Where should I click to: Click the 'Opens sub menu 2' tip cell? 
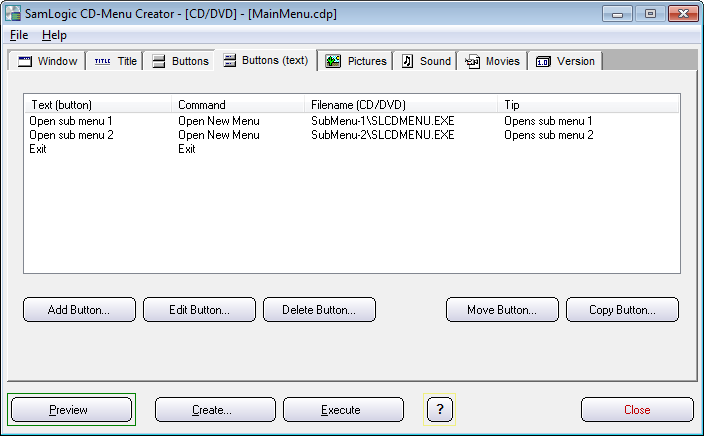549,135
